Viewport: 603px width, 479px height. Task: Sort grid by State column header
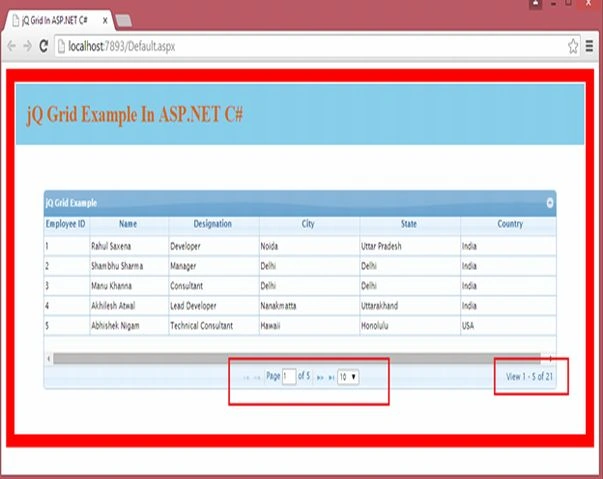410,224
